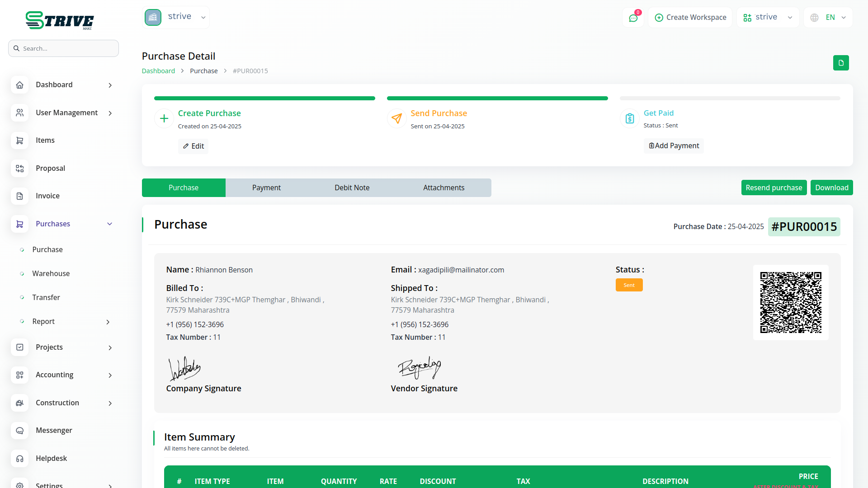Open Items from the sidebar cart icon
The height and width of the screenshot is (488, 868).
click(x=20, y=141)
